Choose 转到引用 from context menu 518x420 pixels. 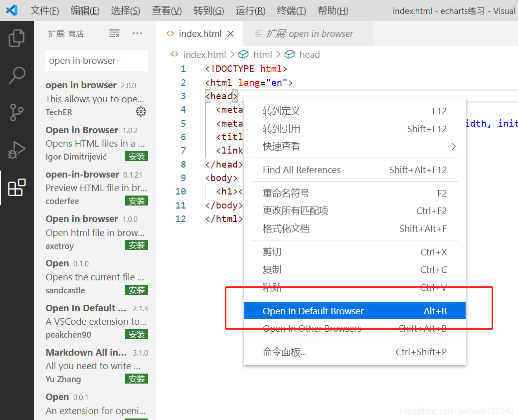click(355, 129)
